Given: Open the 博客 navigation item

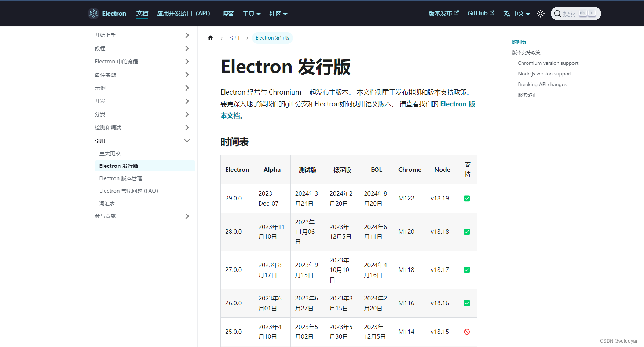Looking at the screenshot, I should [228, 14].
